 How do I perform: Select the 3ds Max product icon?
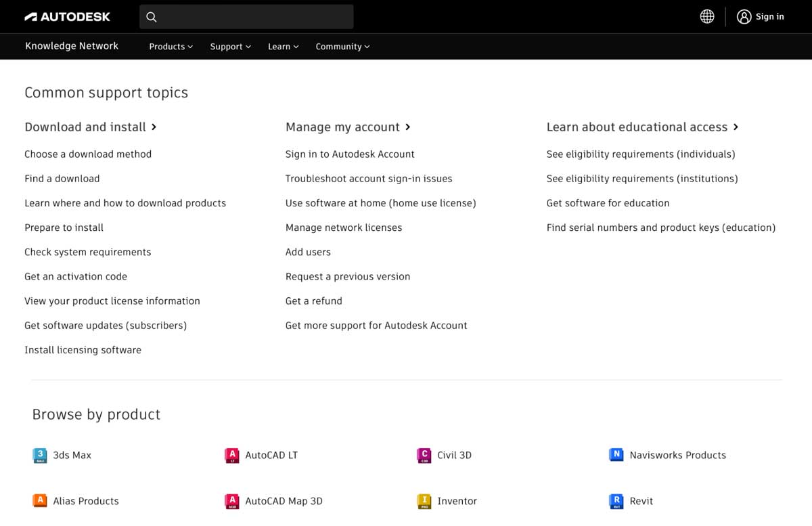(x=40, y=455)
